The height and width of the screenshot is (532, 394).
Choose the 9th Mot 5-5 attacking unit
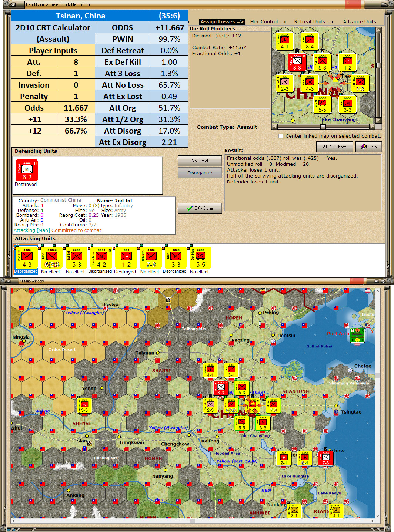tap(201, 257)
